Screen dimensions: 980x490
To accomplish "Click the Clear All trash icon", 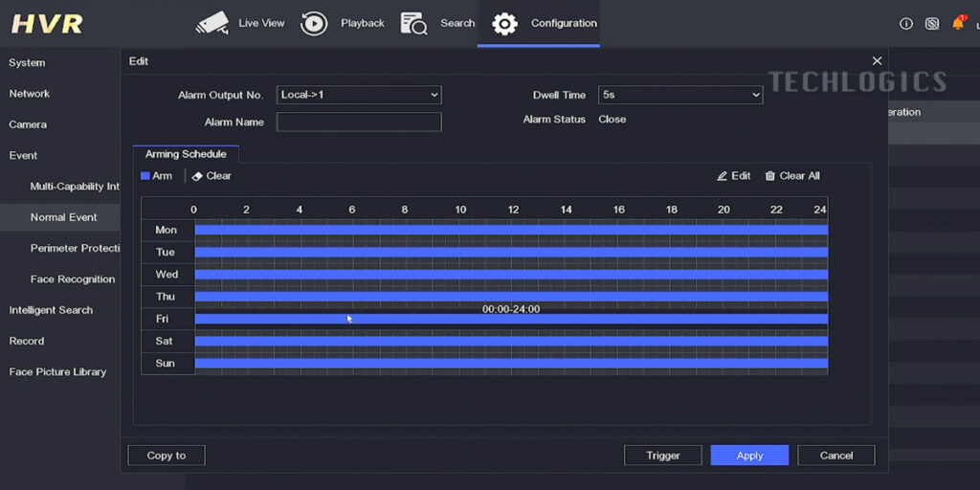I will (x=769, y=176).
